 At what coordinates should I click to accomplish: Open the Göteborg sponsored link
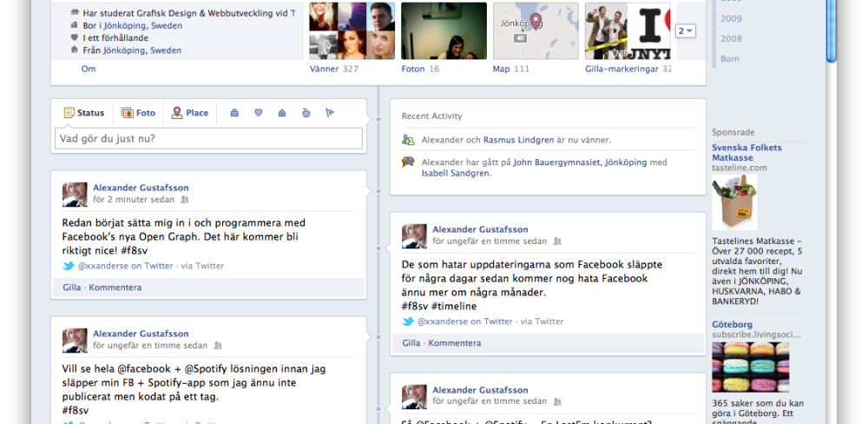coord(732,324)
